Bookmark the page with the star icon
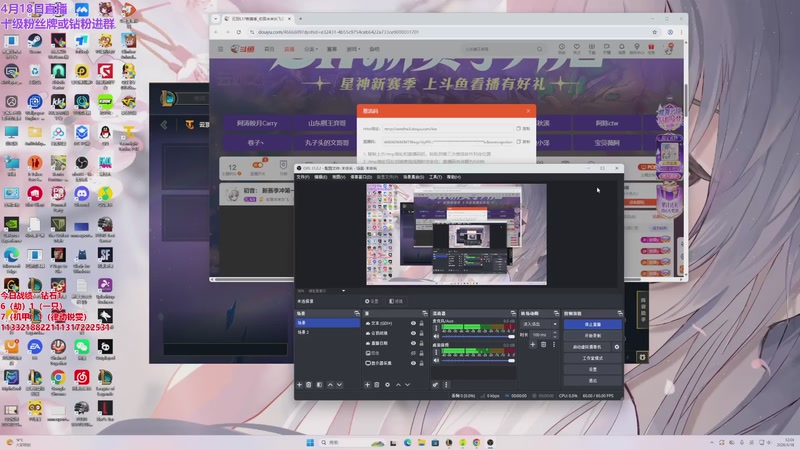The image size is (800, 450). [655, 32]
